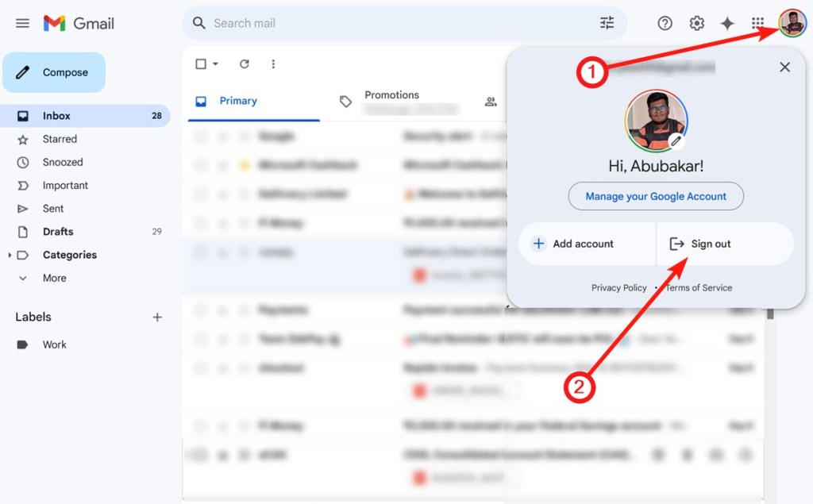Expand More in the sidebar

(x=54, y=278)
